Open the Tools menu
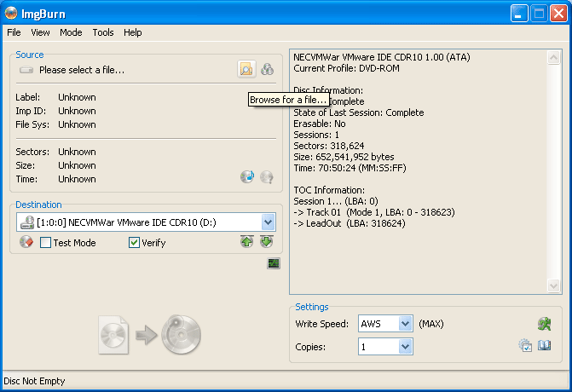Viewport: 572px width, 392px height. point(103,32)
